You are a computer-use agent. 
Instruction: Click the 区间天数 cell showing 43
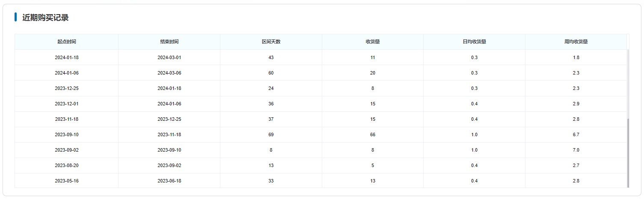271,57
